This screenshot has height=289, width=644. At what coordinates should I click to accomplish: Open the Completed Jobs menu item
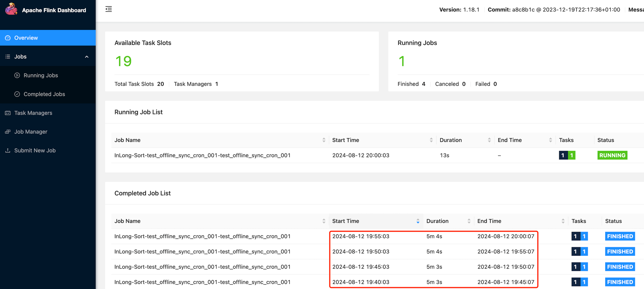click(x=44, y=94)
